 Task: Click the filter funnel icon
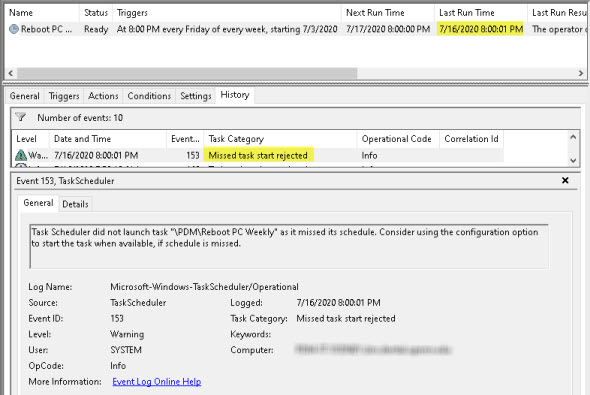(21, 117)
